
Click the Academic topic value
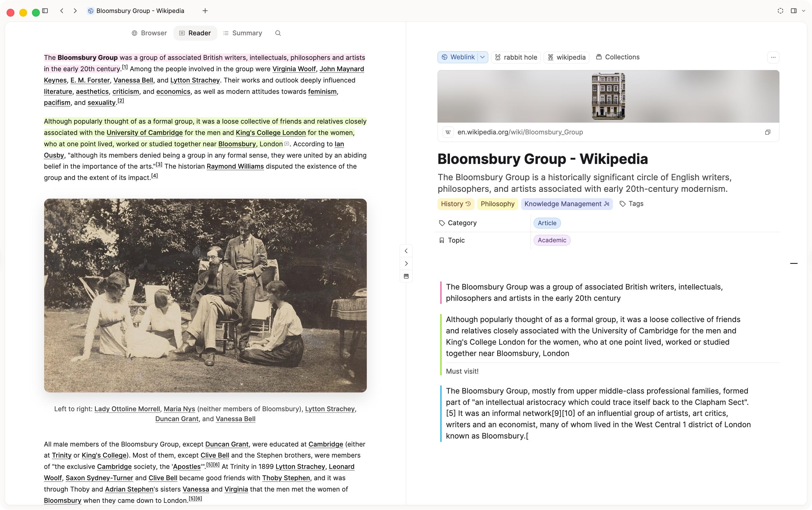(552, 240)
